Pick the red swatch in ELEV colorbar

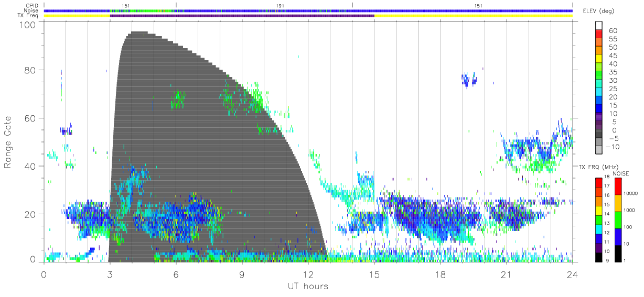[599, 33]
